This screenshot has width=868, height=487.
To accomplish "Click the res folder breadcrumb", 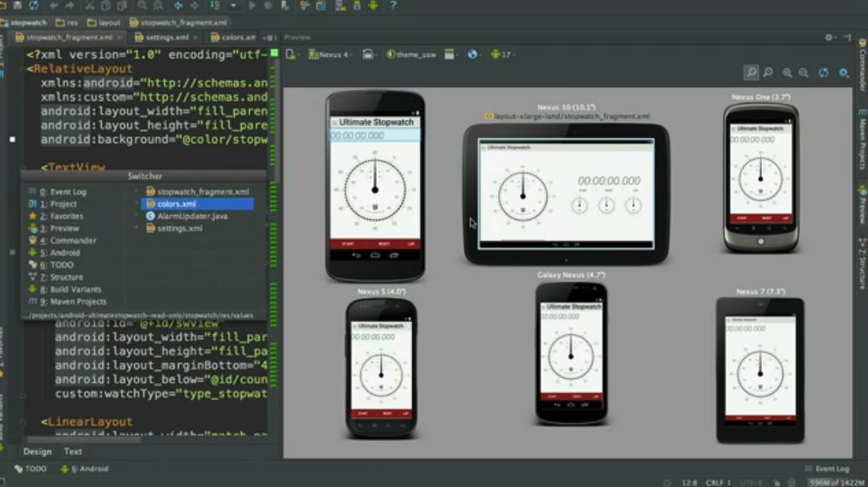I will [67, 22].
